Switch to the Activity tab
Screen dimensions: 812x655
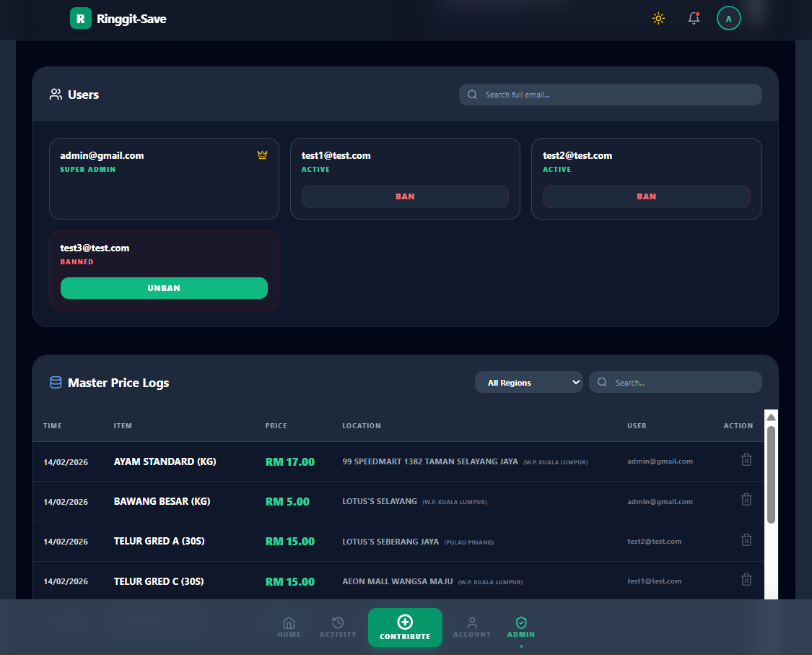338,627
